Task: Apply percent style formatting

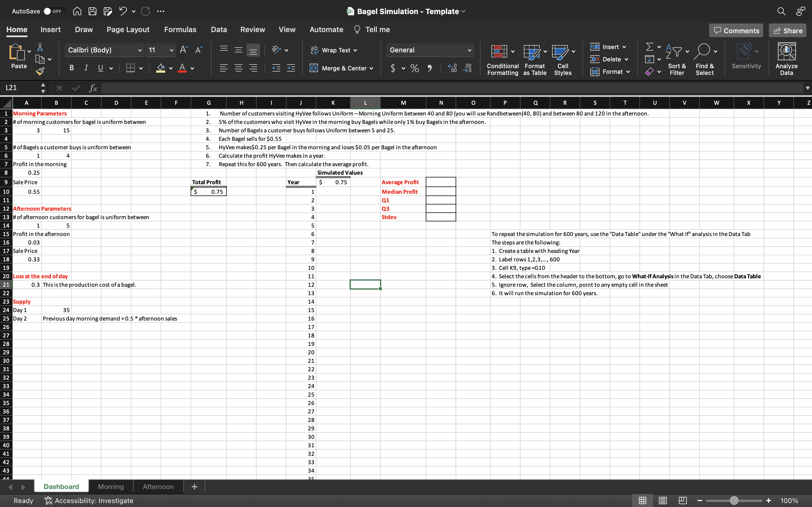Action: 415,68
